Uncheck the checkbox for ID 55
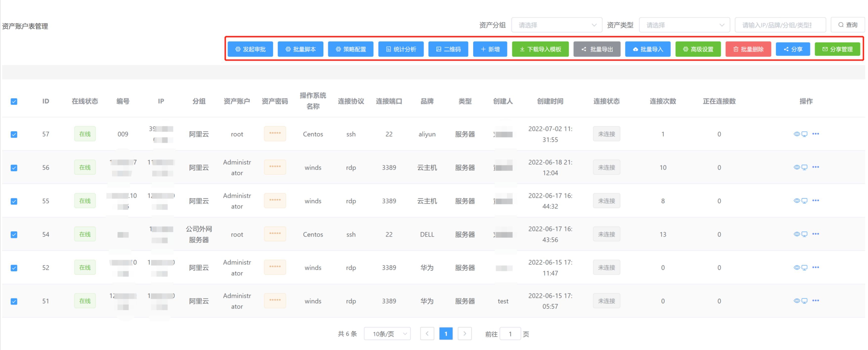 coord(14,201)
